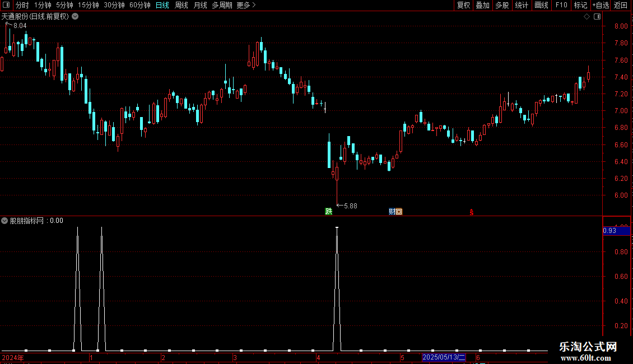The width and height of the screenshot is (633, 364).
Task: Click 返回 to go back
Action: [x=621, y=5]
